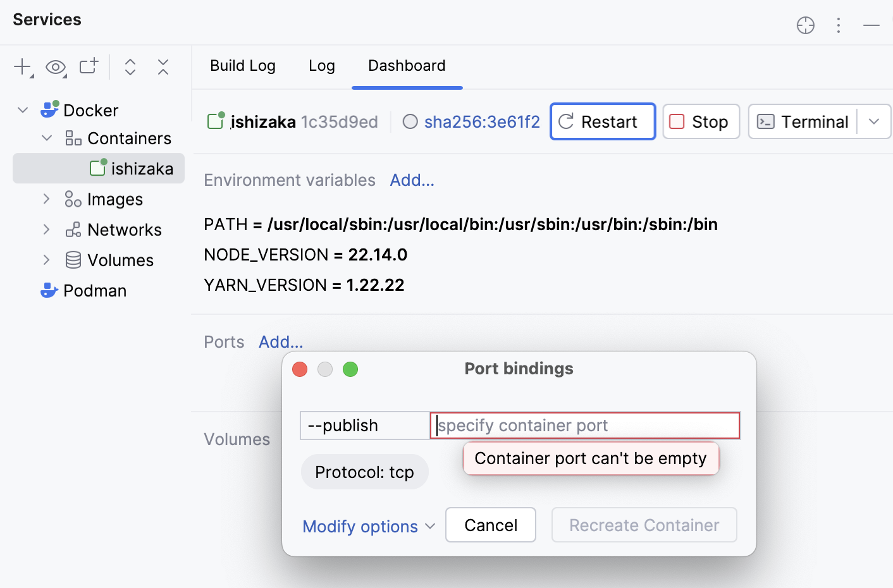Cancel the Port bindings dialog

click(x=491, y=525)
